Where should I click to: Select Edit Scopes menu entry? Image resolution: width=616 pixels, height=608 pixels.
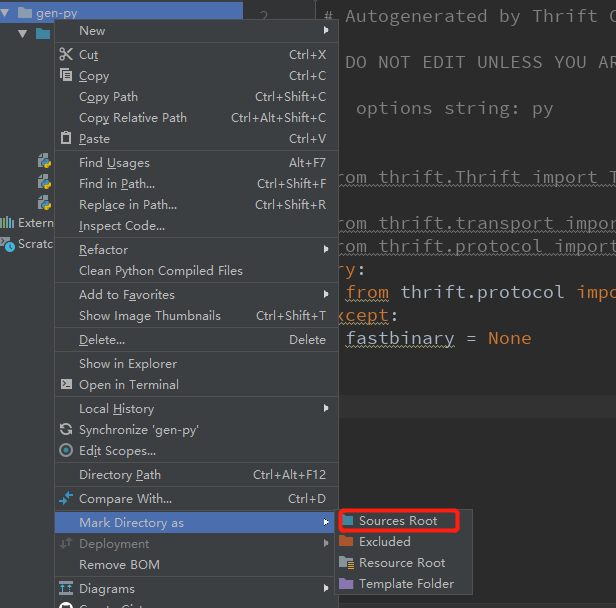(196, 451)
